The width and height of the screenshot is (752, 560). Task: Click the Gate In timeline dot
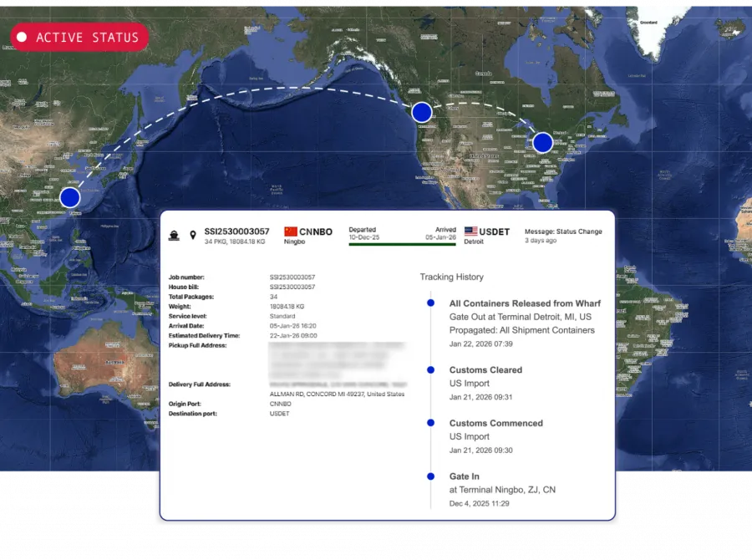tap(429, 476)
